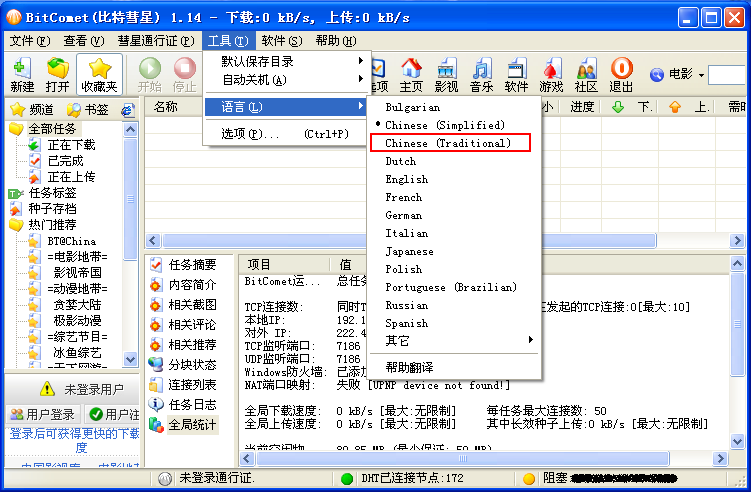
Task: Click the 退出 (Exit) power icon
Action: tap(621, 75)
